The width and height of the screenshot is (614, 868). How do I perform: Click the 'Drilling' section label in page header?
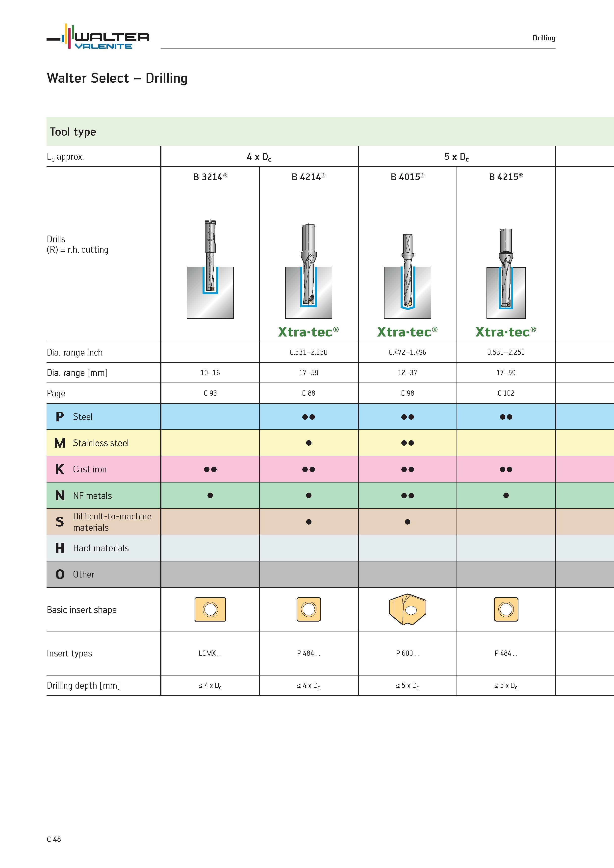pos(544,38)
